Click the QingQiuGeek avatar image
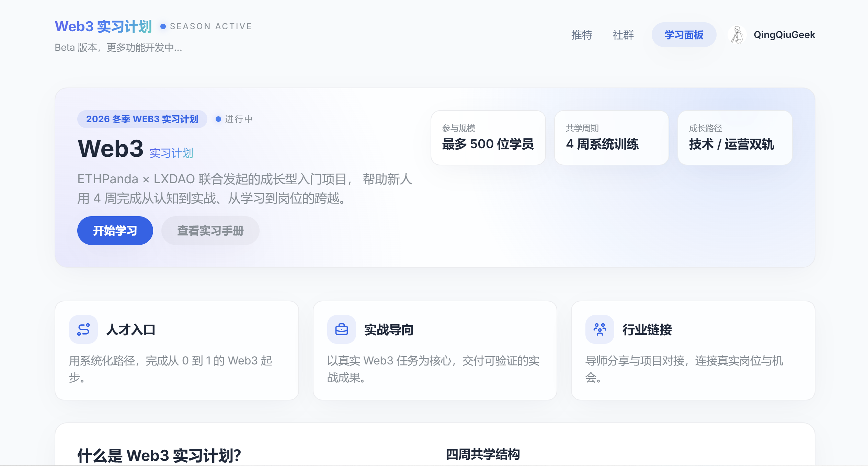868x466 pixels. 737,35
